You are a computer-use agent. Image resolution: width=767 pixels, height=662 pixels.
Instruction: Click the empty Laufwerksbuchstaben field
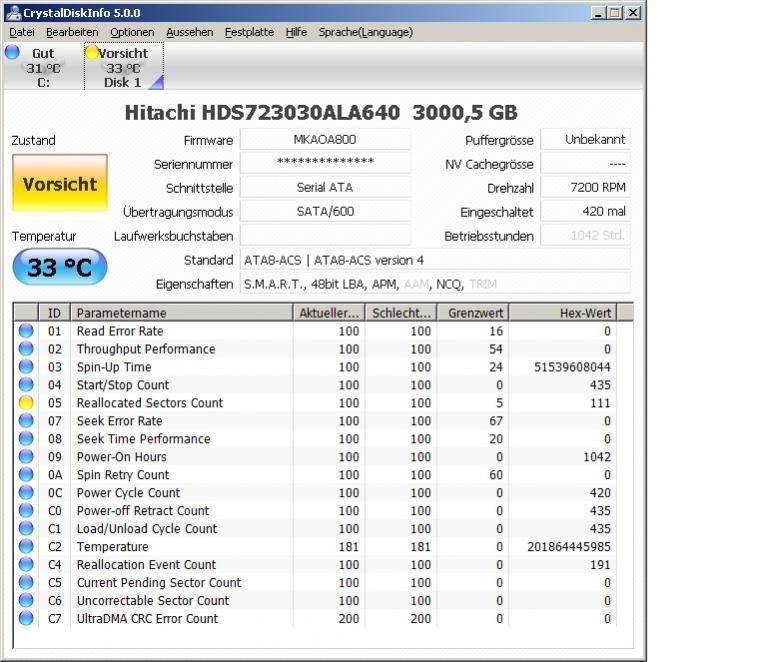[x=325, y=235]
